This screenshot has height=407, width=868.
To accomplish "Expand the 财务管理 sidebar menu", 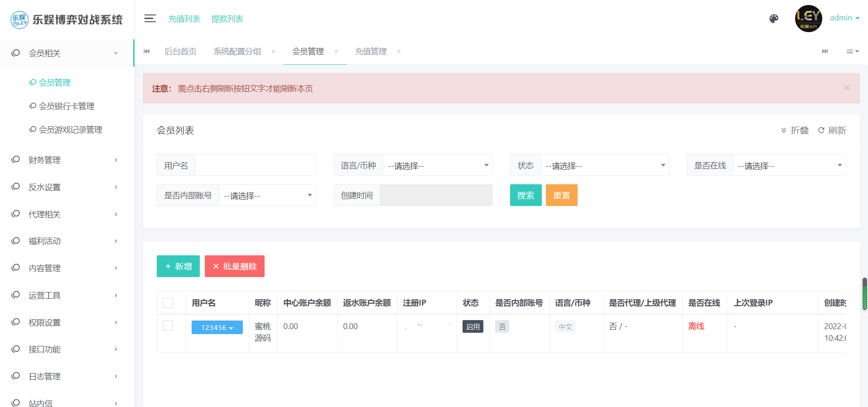I will (67, 160).
